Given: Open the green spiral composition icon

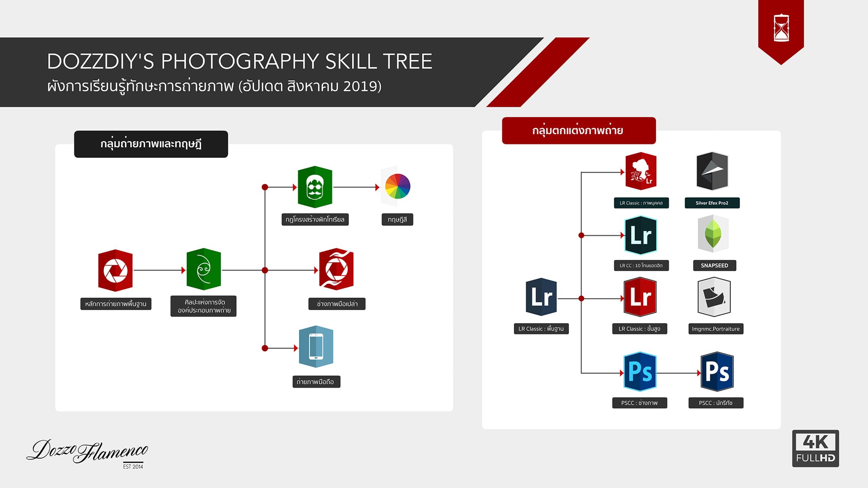Looking at the screenshot, I should [x=204, y=269].
